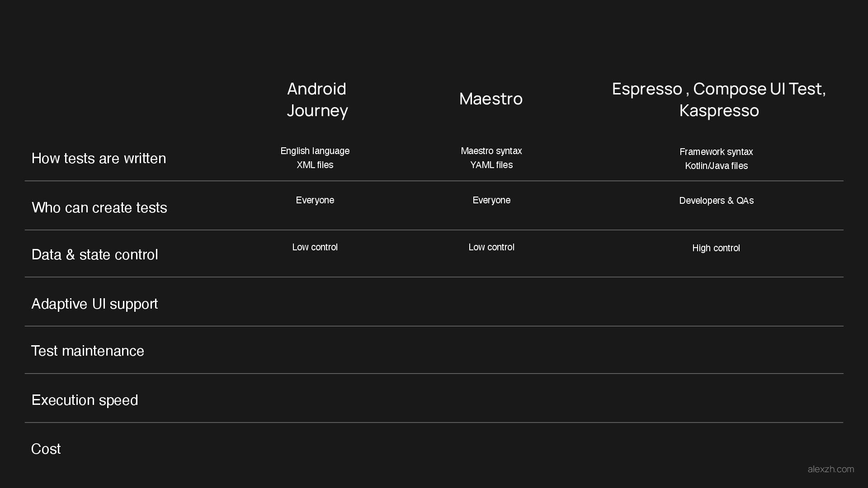Select the 'Cost' row label
Image resolution: width=868 pixels, height=488 pixels.
point(46,449)
